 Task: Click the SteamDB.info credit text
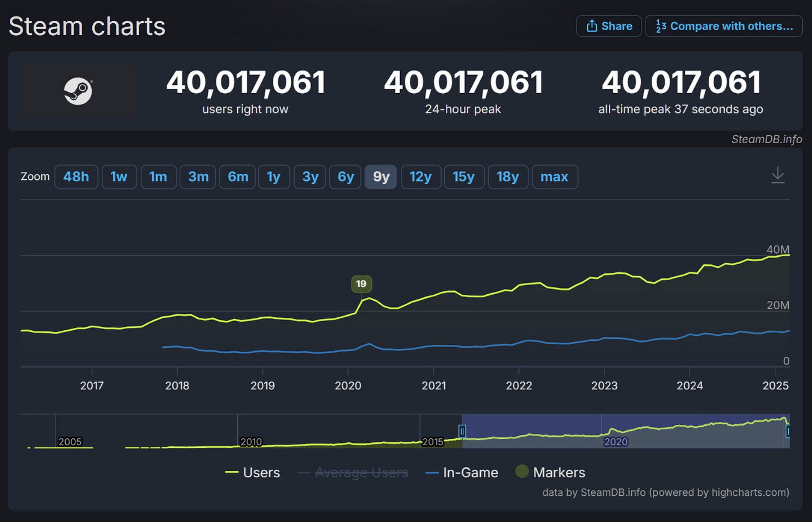pyautogui.click(x=766, y=139)
